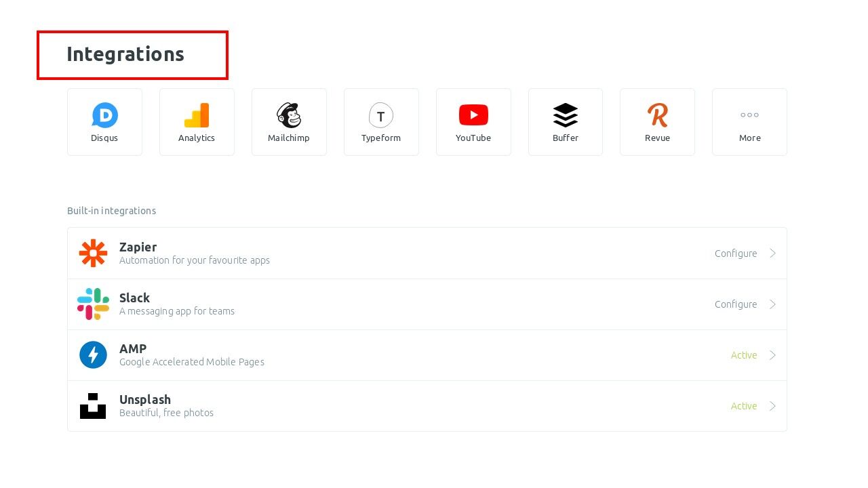Open AMP's Active status link
The image size is (868, 488).
(x=744, y=355)
